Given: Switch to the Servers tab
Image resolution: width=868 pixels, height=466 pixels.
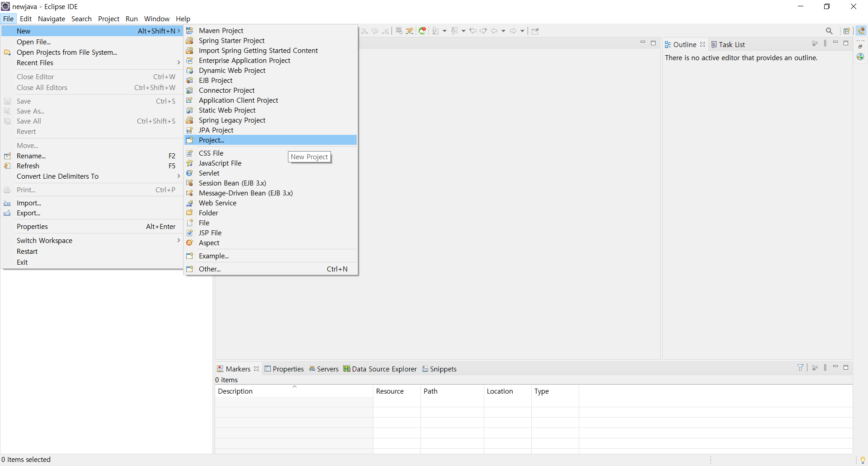Looking at the screenshot, I should click(324, 369).
